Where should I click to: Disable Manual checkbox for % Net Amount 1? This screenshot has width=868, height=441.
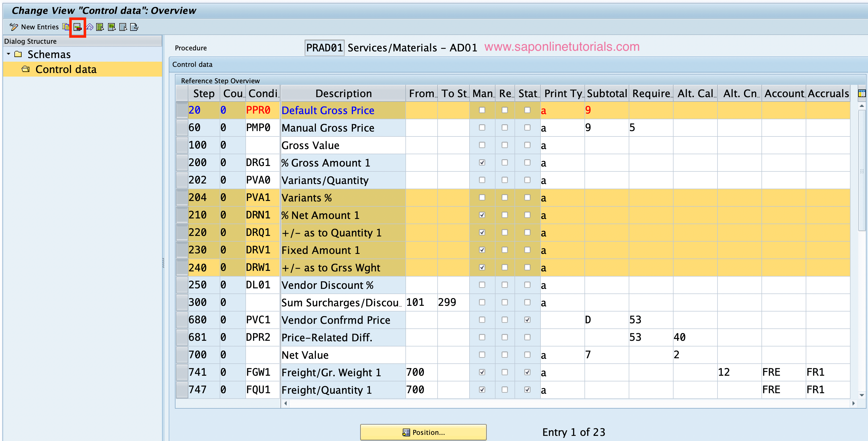(x=482, y=215)
